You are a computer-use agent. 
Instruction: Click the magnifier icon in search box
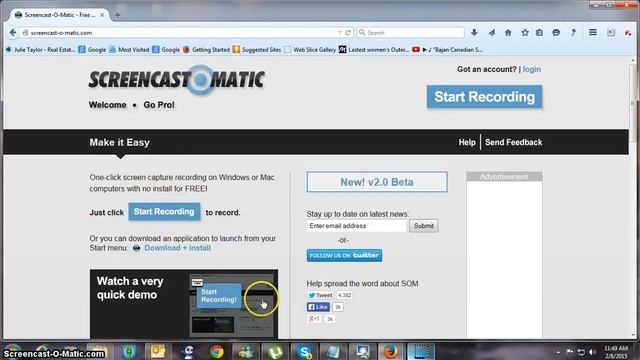coord(362,32)
